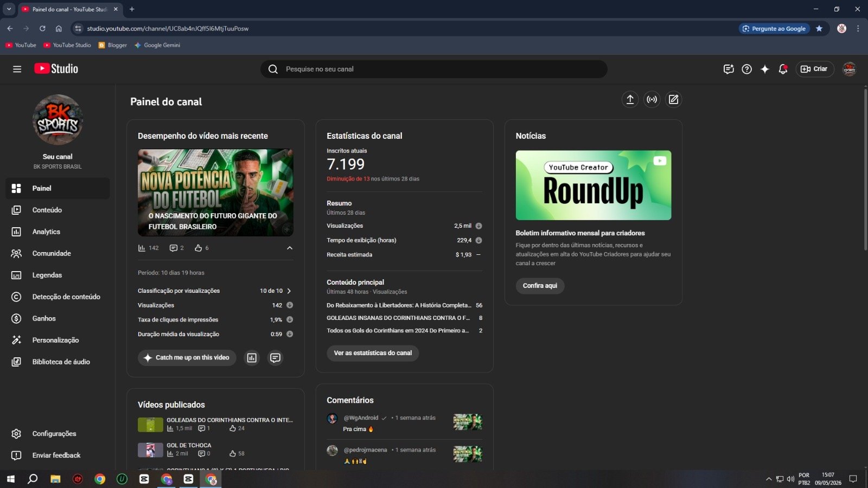This screenshot has width=868, height=488.
Task: Toggle the hamburger navigation menu
Action: (x=17, y=69)
